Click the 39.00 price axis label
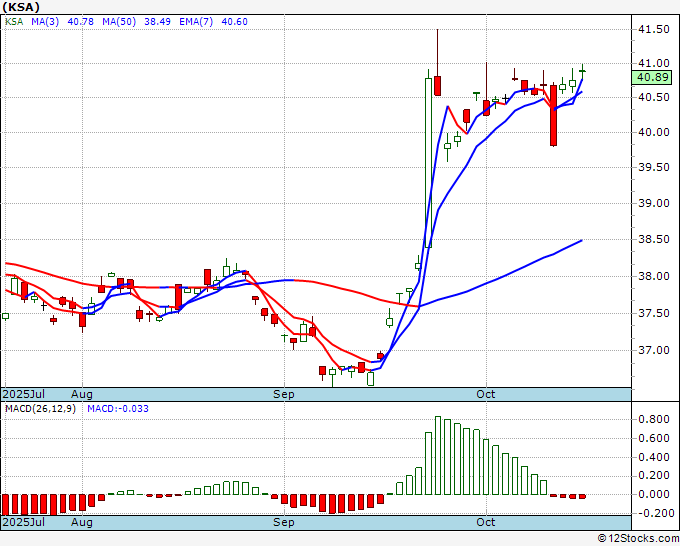Viewport: 680px width, 546px height. click(654, 203)
